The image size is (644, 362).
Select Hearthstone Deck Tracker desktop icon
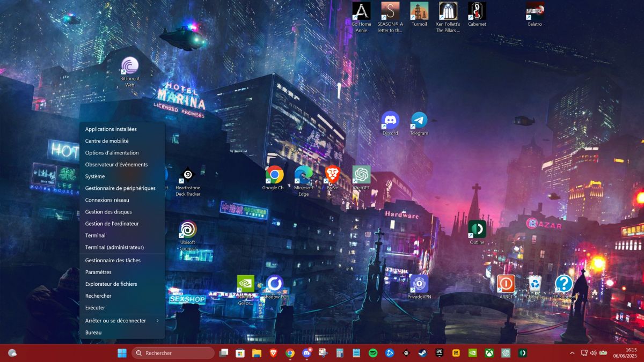tap(188, 182)
